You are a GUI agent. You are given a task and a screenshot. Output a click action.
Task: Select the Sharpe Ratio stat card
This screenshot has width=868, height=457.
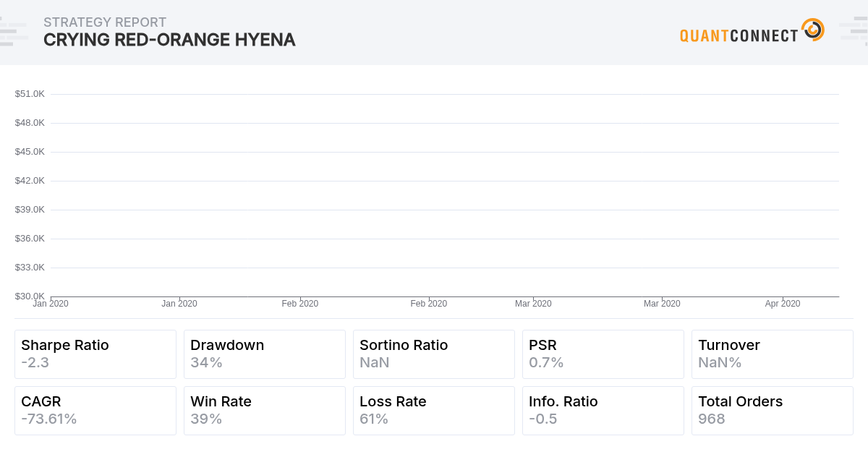[95, 354]
